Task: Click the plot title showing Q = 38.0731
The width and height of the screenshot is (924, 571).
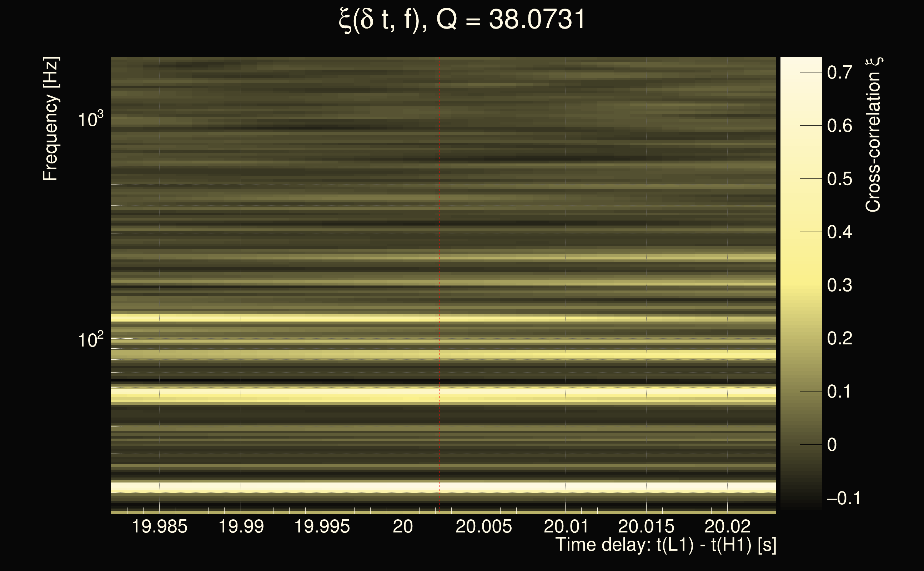Action: (x=462, y=20)
